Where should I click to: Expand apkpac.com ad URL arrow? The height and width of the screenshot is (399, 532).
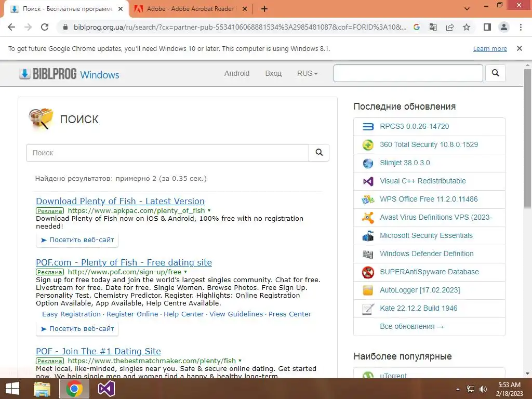(x=209, y=211)
